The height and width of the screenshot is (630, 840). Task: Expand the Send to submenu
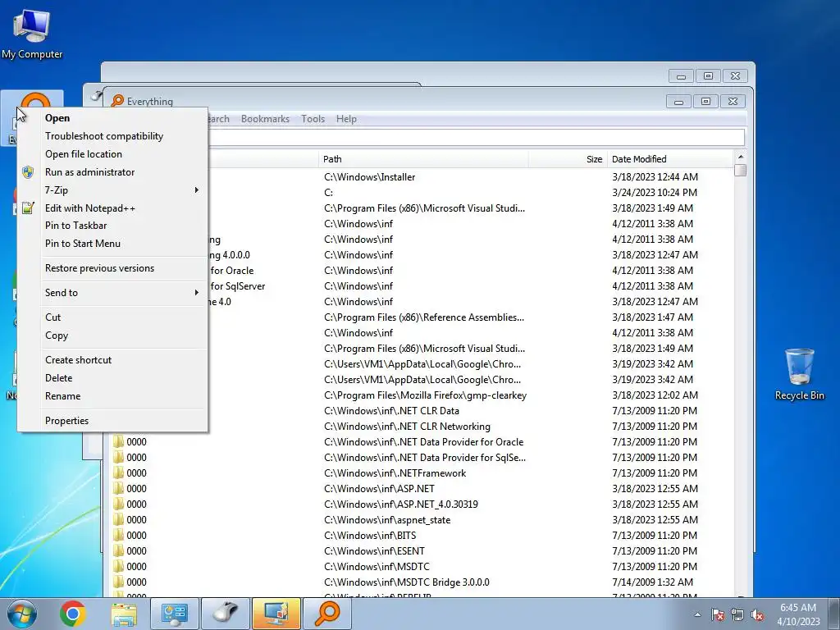point(112,293)
